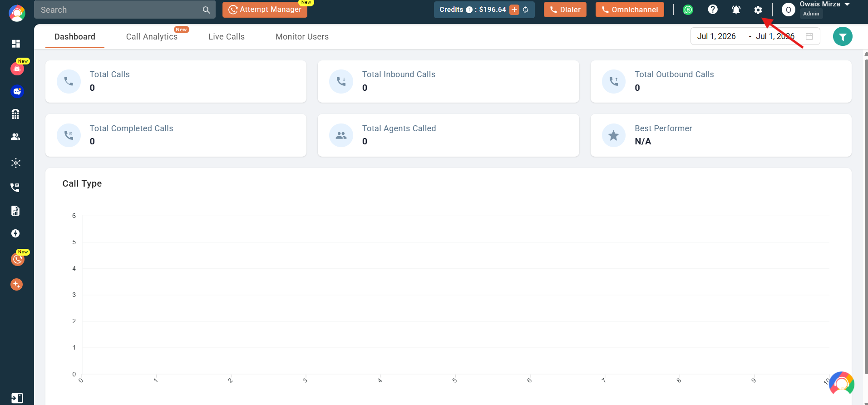Click the Best Performer star icon
The height and width of the screenshot is (405, 868).
pos(614,135)
